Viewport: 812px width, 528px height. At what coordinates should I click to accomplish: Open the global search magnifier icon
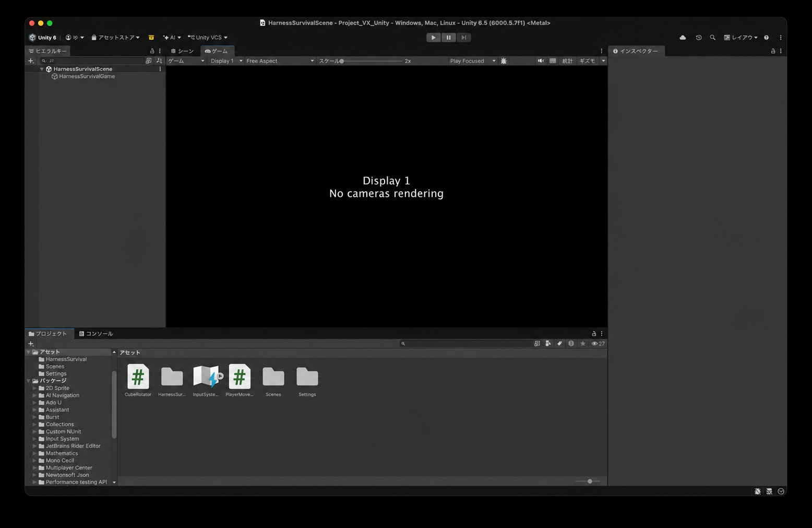pyautogui.click(x=712, y=38)
